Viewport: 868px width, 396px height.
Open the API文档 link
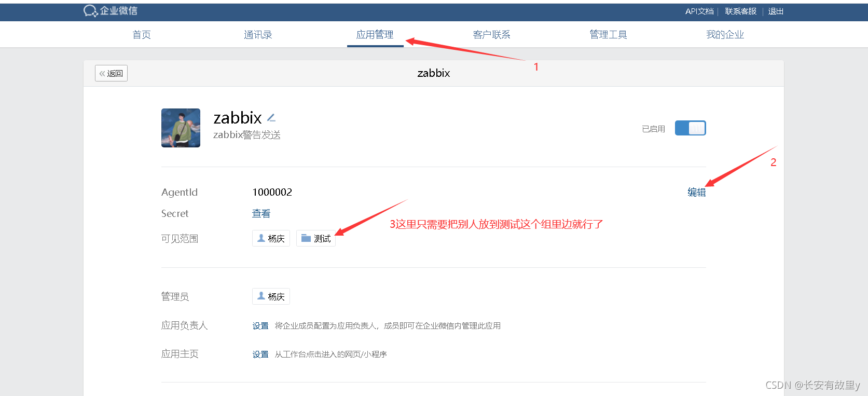(x=699, y=11)
